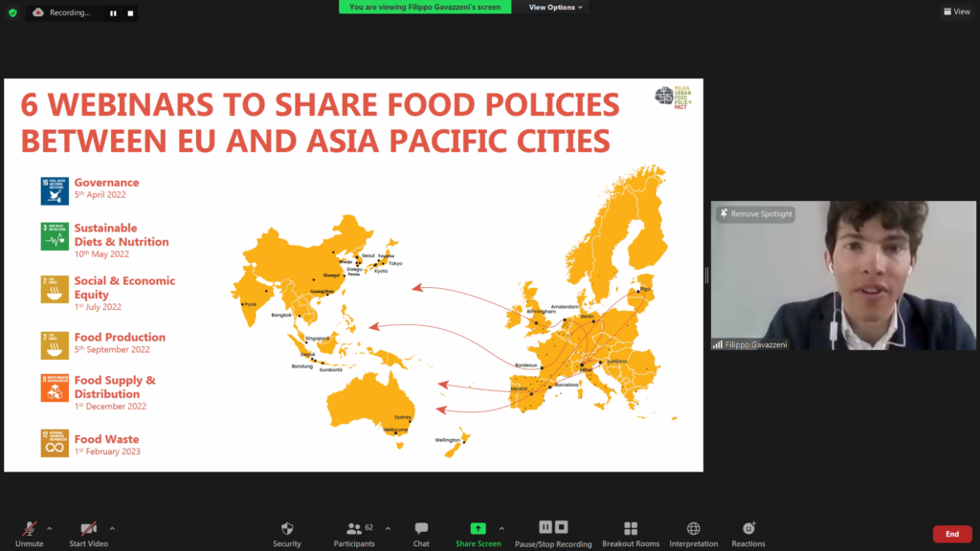The image size is (980, 551).
Task: Expand video options caret beside Start Video
Action: tap(112, 527)
